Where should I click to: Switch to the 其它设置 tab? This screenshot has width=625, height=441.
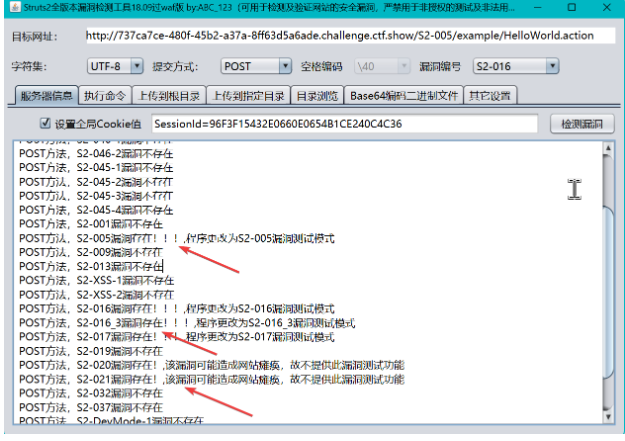pyautogui.click(x=490, y=96)
